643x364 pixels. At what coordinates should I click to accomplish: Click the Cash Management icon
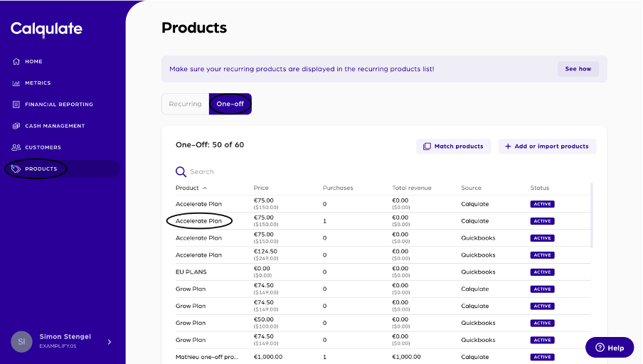coord(16,126)
